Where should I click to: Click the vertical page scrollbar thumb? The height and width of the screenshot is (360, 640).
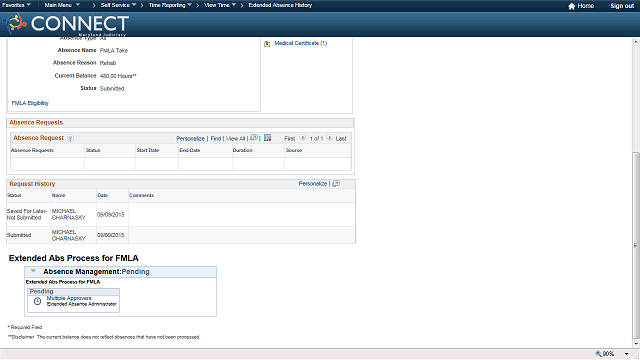point(636,245)
